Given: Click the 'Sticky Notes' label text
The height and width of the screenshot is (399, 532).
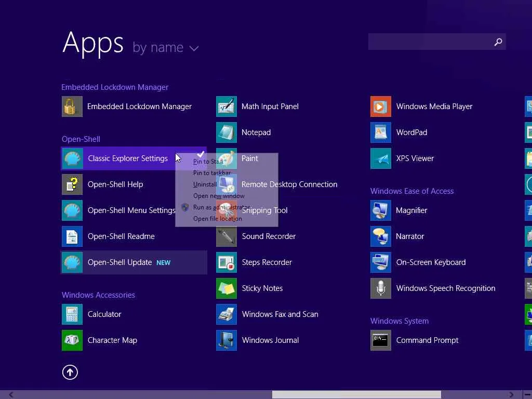Looking at the screenshot, I should point(262,288).
